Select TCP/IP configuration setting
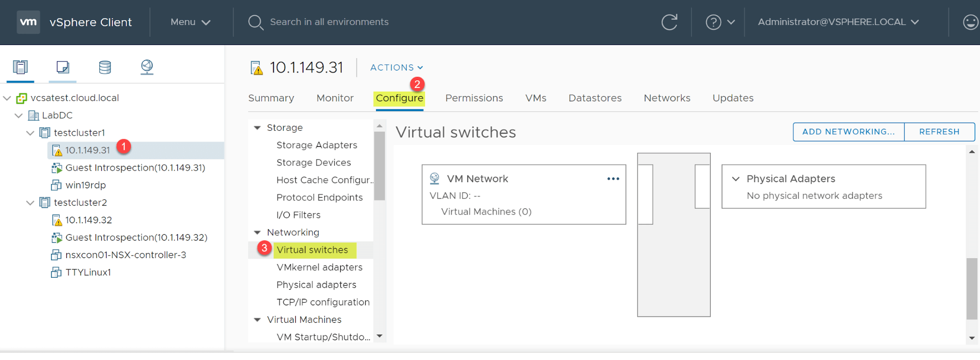This screenshot has width=980, height=360. (x=323, y=302)
